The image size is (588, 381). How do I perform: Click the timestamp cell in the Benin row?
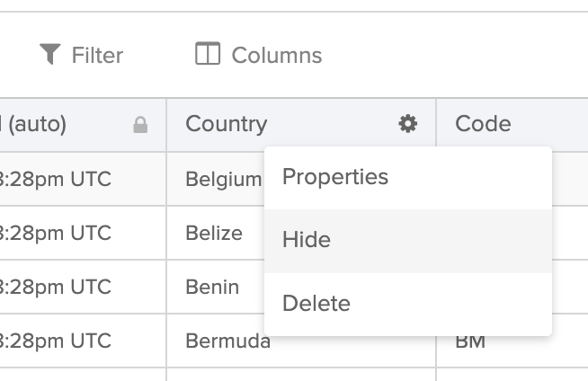56,287
